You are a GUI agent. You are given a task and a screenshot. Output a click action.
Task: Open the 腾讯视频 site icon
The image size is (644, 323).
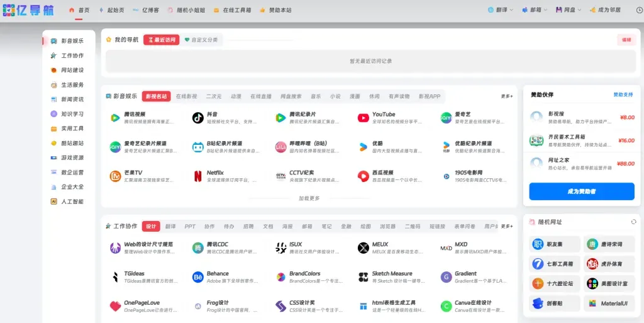tap(116, 118)
